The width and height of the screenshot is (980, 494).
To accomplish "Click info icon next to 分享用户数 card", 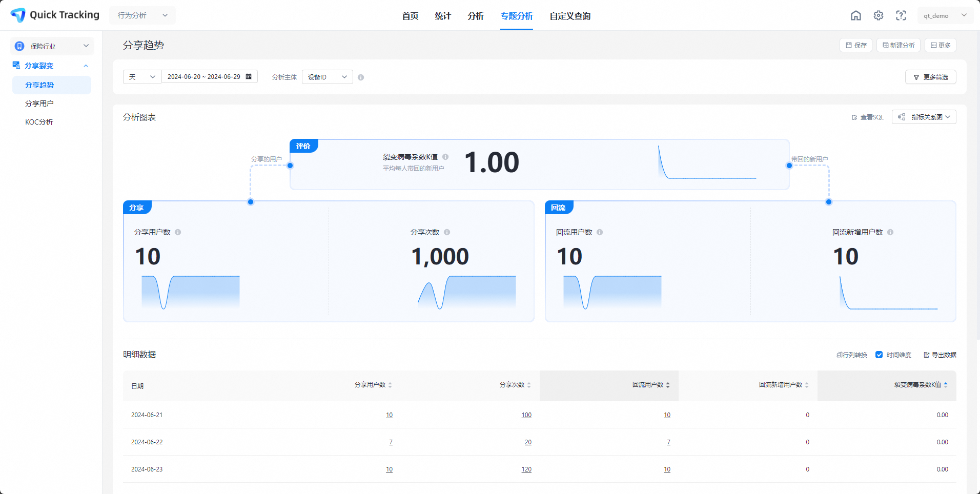I will [178, 232].
